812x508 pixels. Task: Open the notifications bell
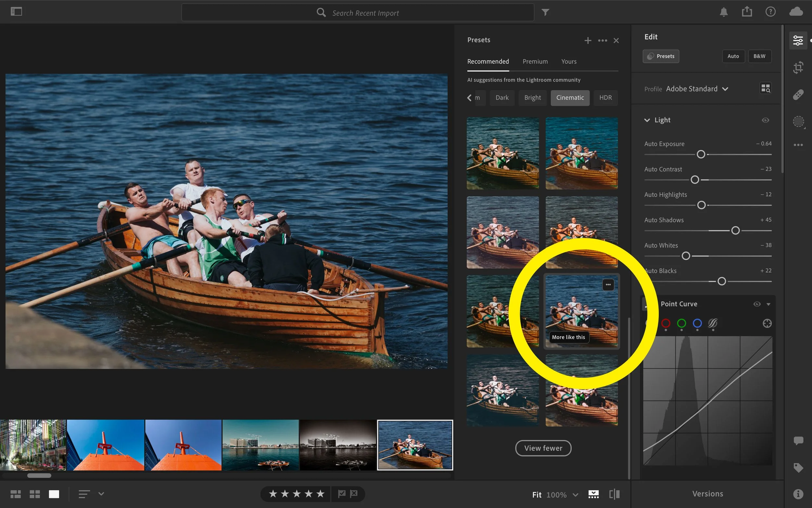[723, 12]
